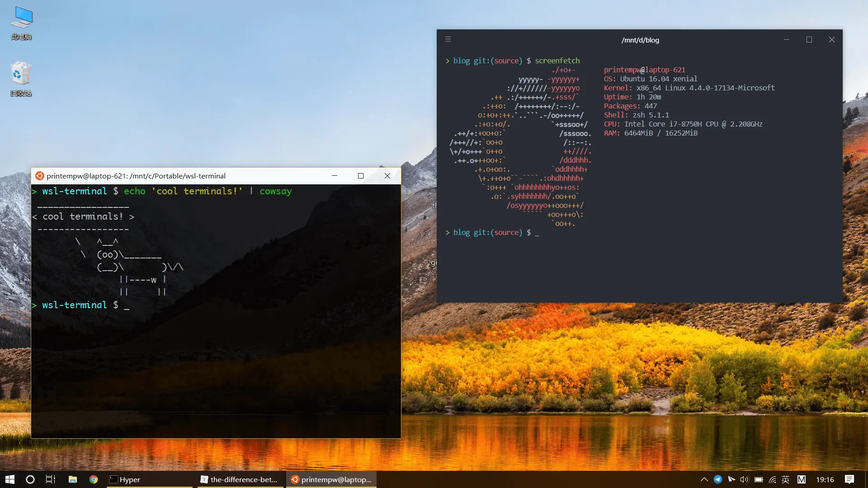Open Wi-Fi network list from the tray
Image resolution: width=868 pixels, height=488 pixels.
[772, 479]
